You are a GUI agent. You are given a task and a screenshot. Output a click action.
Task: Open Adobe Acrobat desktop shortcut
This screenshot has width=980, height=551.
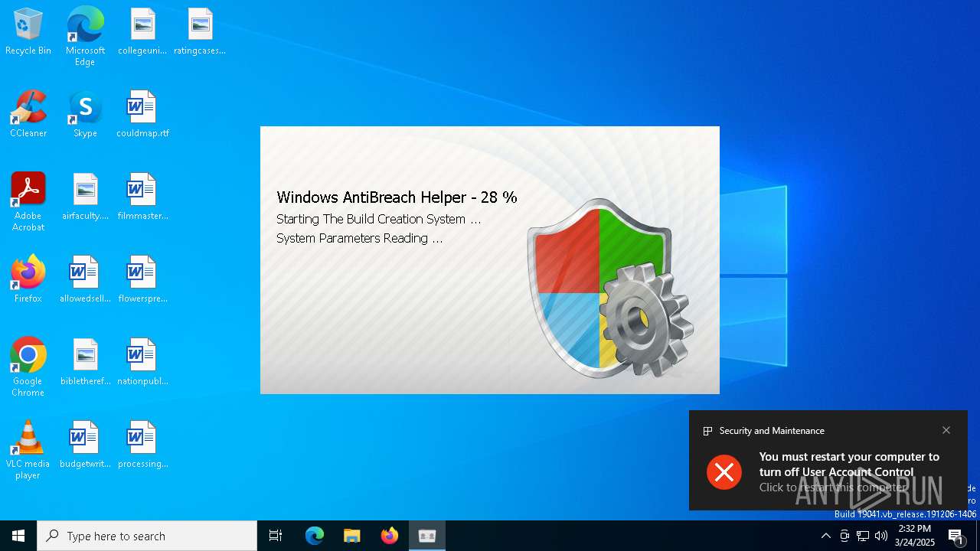[28, 202]
